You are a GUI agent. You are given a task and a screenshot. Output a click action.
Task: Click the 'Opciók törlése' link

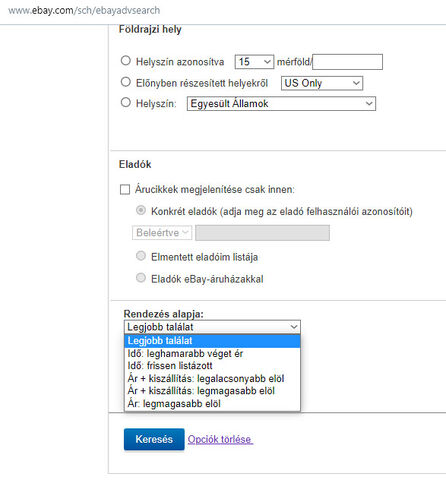(220, 439)
